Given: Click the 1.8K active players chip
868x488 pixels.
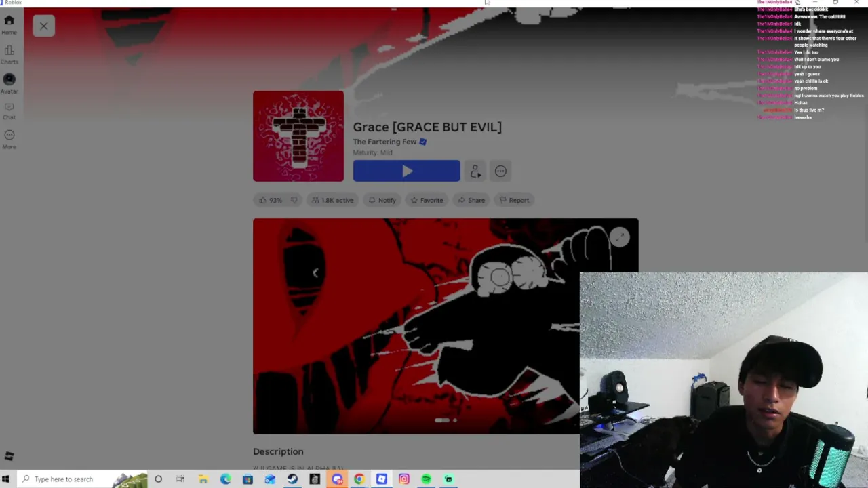Looking at the screenshot, I should [x=332, y=200].
